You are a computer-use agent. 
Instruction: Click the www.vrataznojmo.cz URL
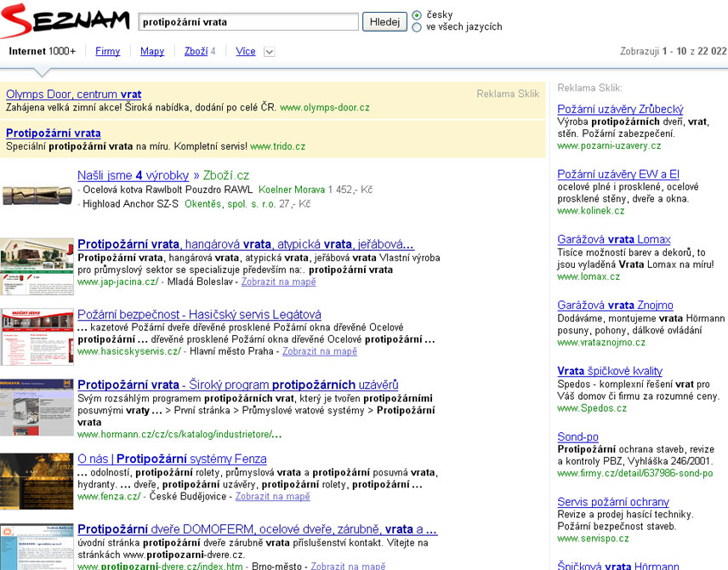tap(601, 343)
